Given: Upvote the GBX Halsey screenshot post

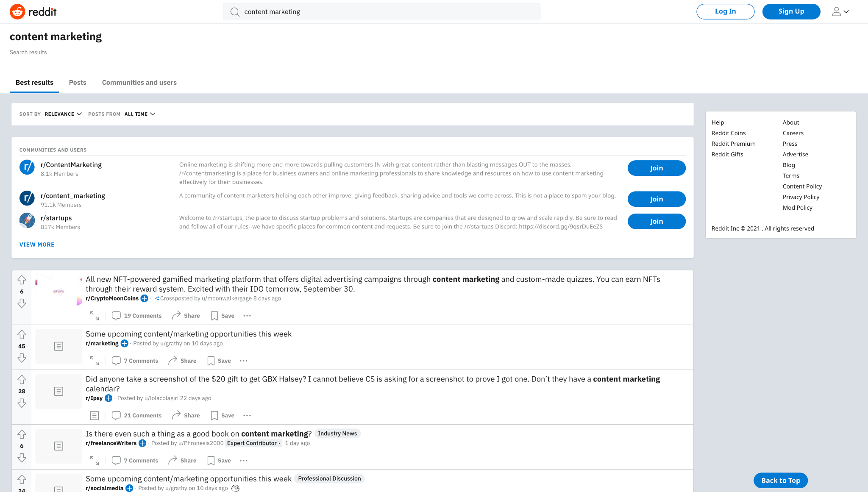Looking at the screenshot, I should click(x=22, y=380).
